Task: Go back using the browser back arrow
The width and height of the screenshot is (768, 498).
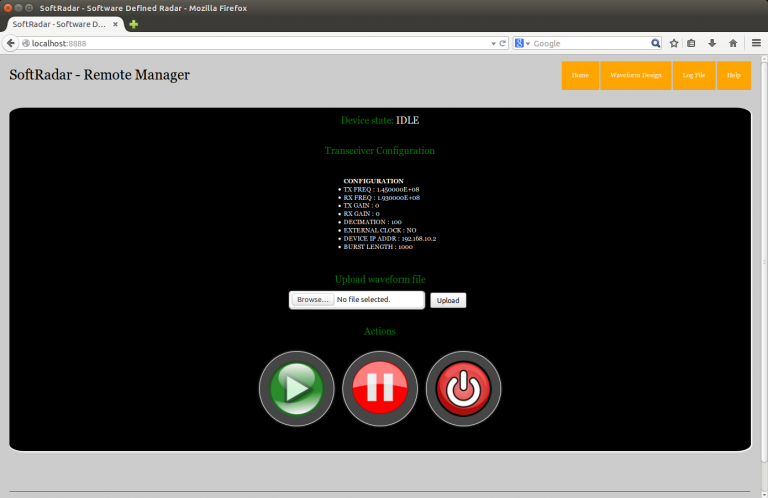Action: tap(12, 43)
